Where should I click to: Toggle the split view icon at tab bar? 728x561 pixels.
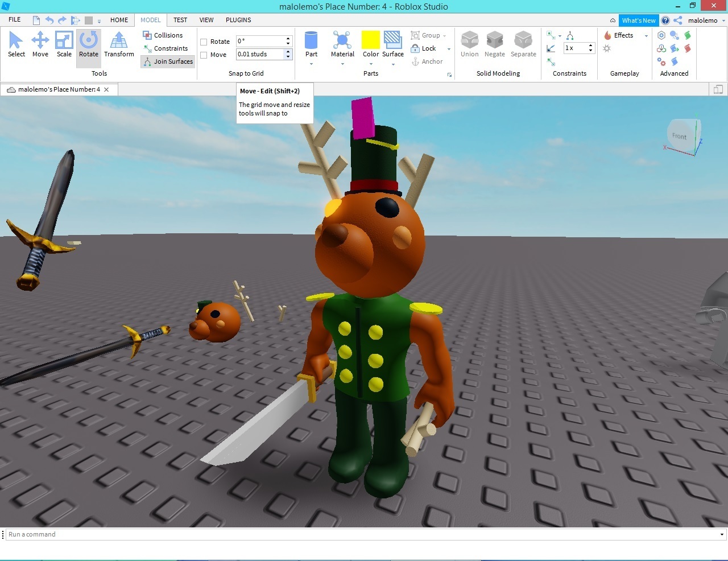(x=718, y=89)
